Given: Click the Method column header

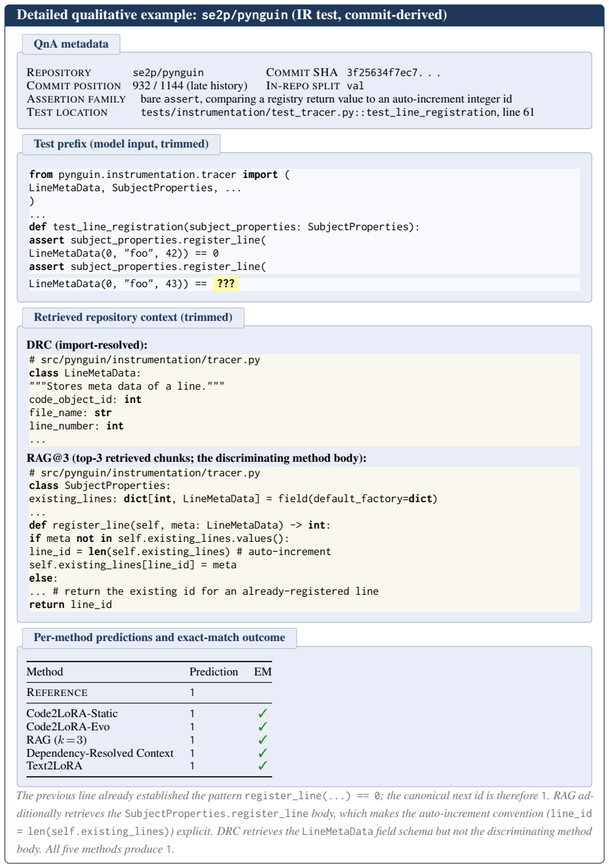Looking at the screenshot, I should coord(45,672).
